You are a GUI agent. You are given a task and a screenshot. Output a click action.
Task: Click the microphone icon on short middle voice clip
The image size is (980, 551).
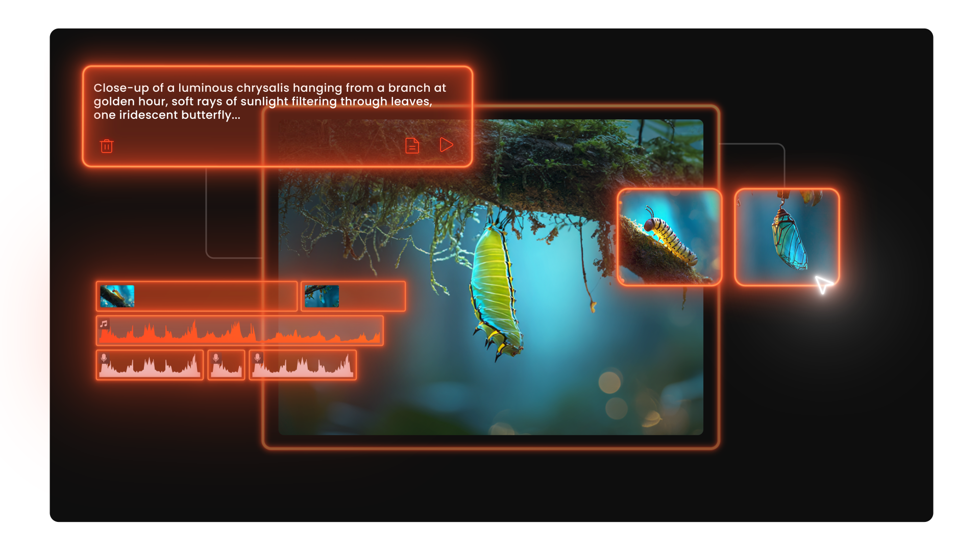[216, 358]
